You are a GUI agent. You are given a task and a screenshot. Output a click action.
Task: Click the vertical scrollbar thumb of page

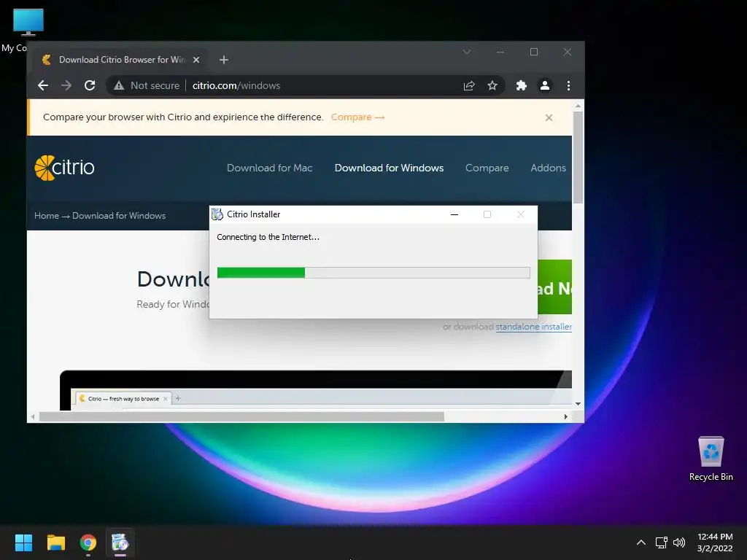pos(578,157)
